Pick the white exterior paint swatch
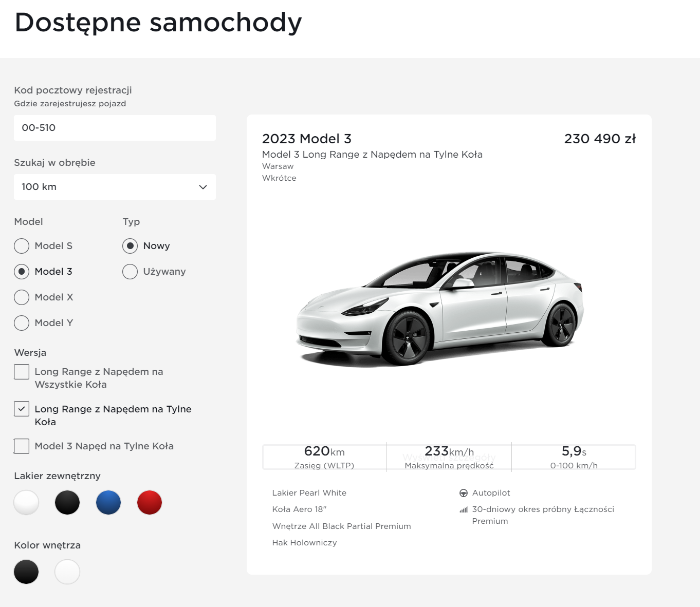This screenshot has width=700, height=607. pos(26,503)
